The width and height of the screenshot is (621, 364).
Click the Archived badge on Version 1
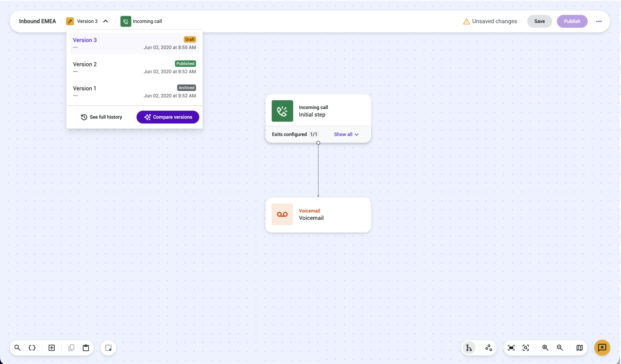pyautogui.click(x=187, y=88)
